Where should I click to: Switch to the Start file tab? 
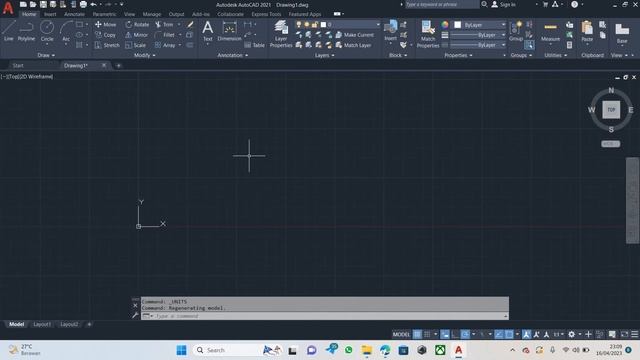coord(18,65)
